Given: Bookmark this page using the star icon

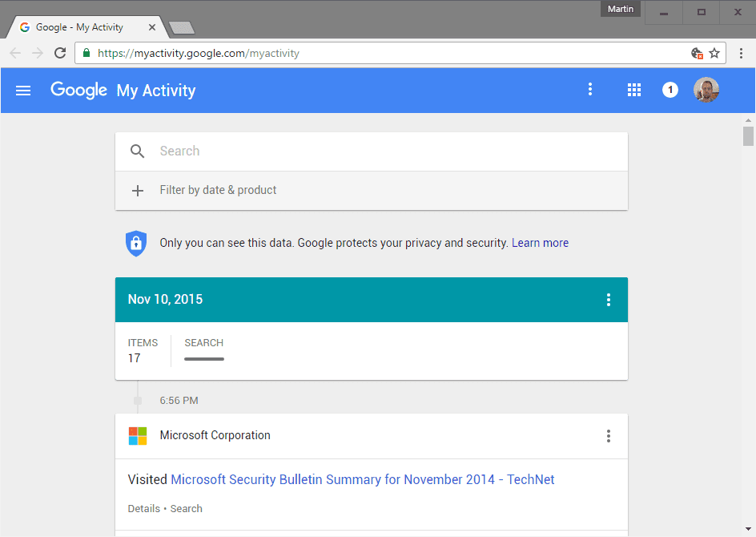Looking at the screenshot, I should click(x=713, y=53).
